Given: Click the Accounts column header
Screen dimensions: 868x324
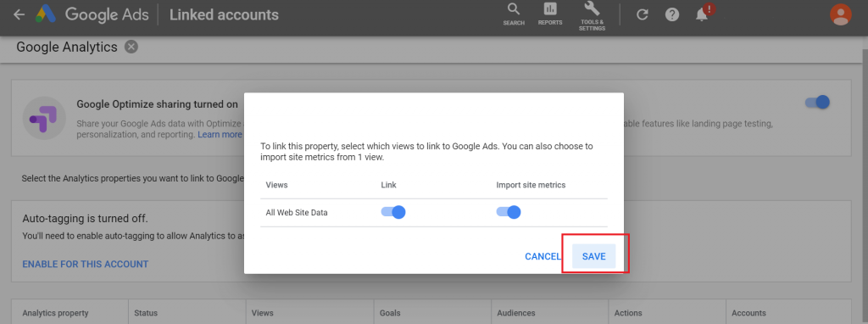Looking at the screenshot, I should point(748,313).
